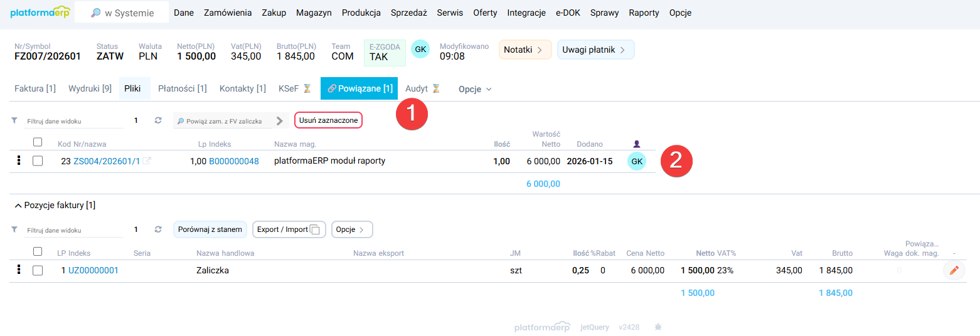Click the w Systemie search field

122,13
